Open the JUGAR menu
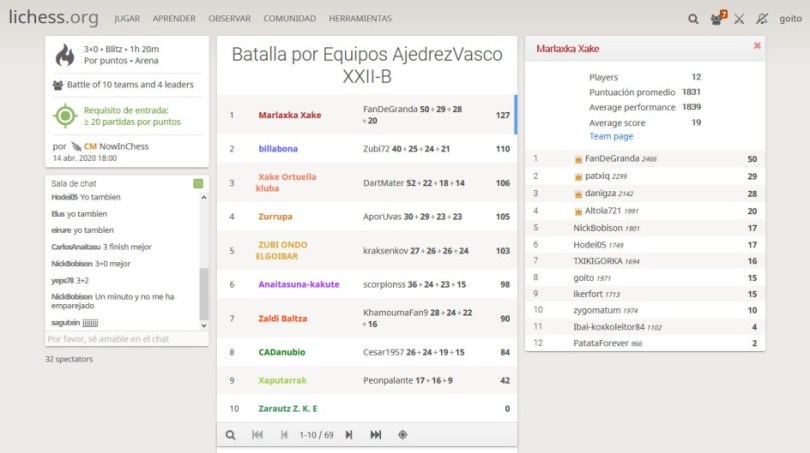The width and height of the screenshot is (810, 453). [x=127, y=18]
